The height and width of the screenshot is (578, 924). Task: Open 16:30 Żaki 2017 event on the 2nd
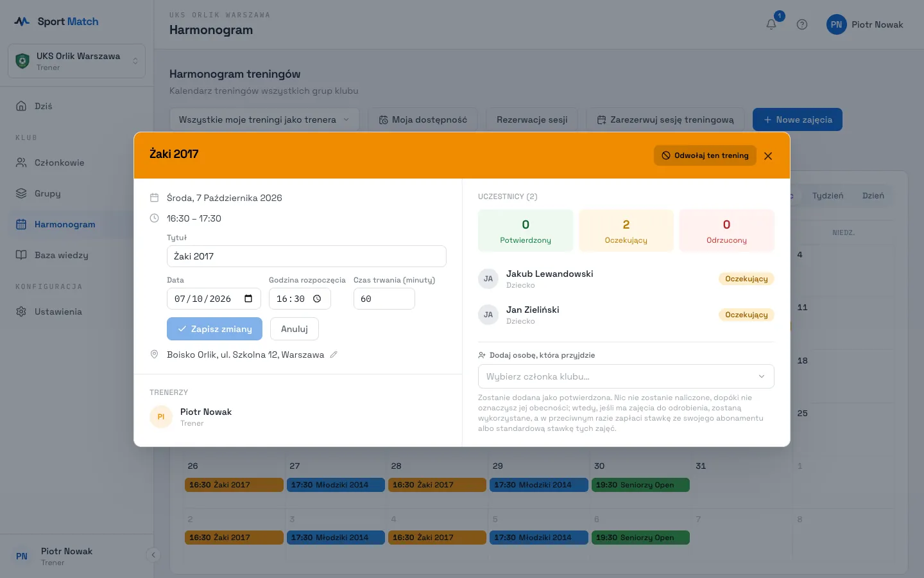click(234, 538)
